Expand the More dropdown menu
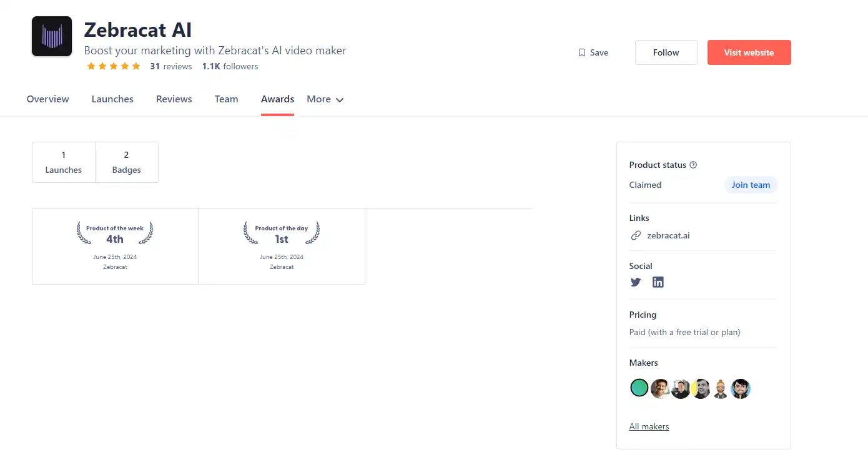 pos(325,99)
